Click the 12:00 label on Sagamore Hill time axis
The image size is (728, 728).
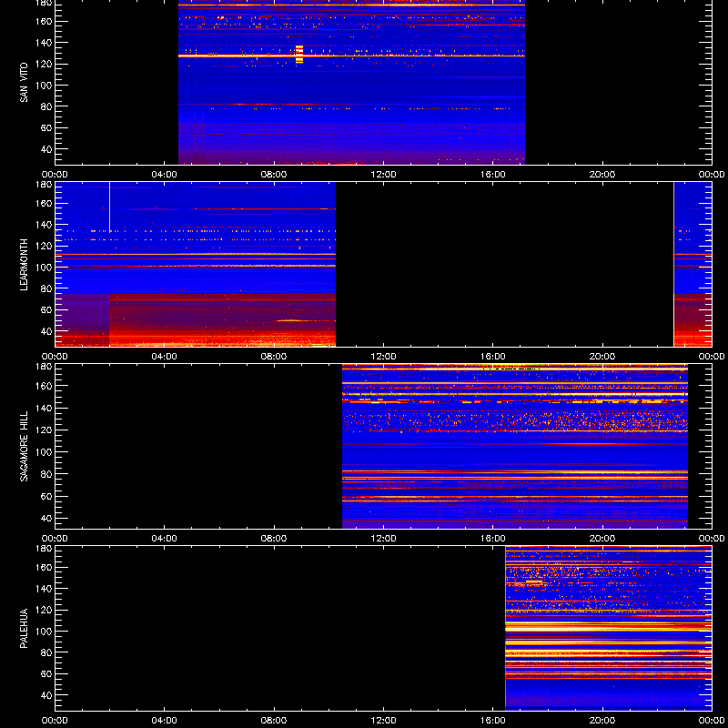click(383, 539)
